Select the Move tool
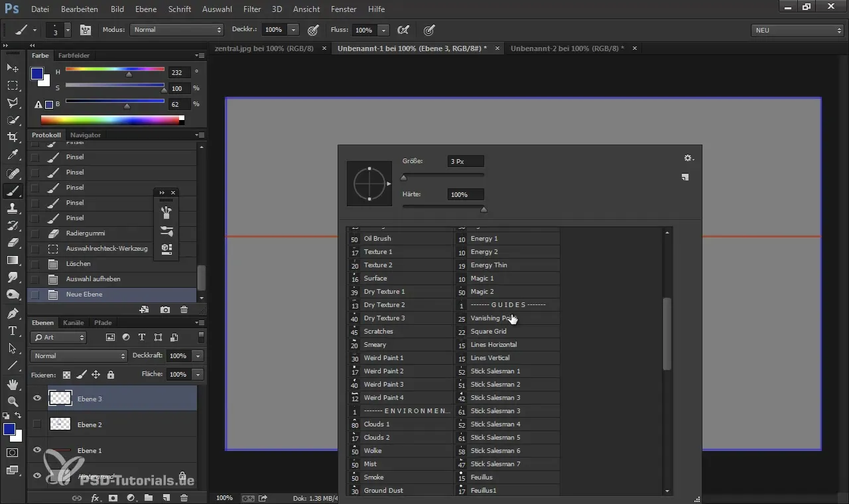Screen dimensions: 849x504 tap(13, 68)
